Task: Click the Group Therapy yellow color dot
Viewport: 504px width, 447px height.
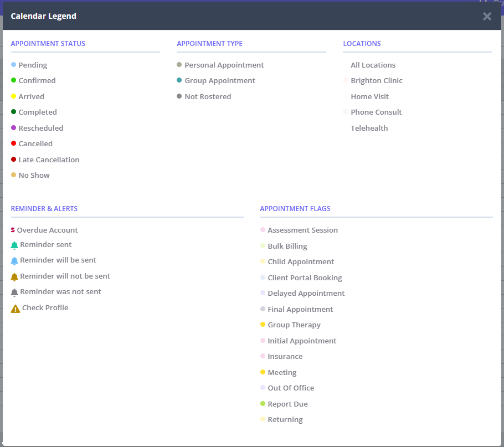Action: pyautogui.click(x=263, y=325)
